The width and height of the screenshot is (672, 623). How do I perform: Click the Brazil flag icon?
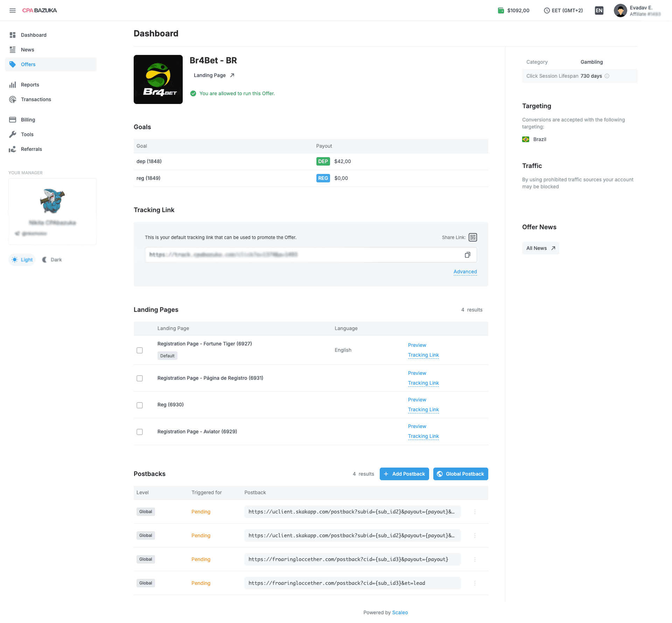pyautogui.click(x=526, y=139)
